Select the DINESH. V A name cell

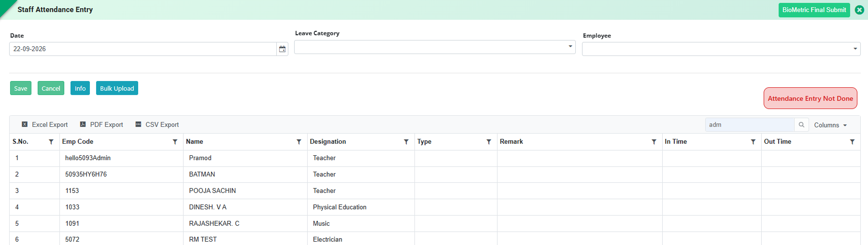tap(245, 207)
